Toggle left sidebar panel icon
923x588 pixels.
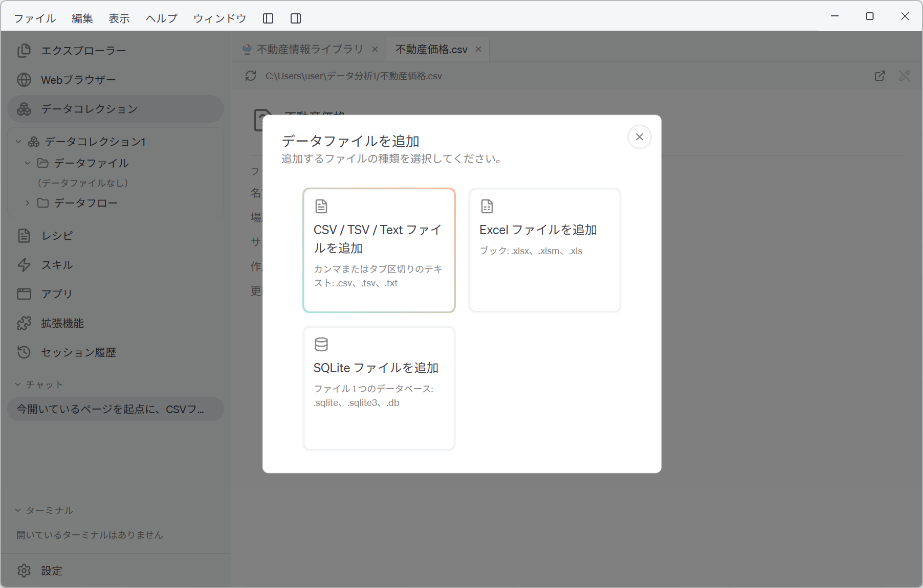tap(268, 18)
